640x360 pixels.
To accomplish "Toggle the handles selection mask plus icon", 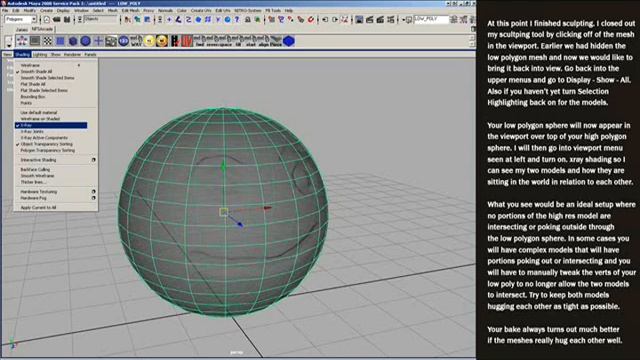I will (x=169, y=19).
